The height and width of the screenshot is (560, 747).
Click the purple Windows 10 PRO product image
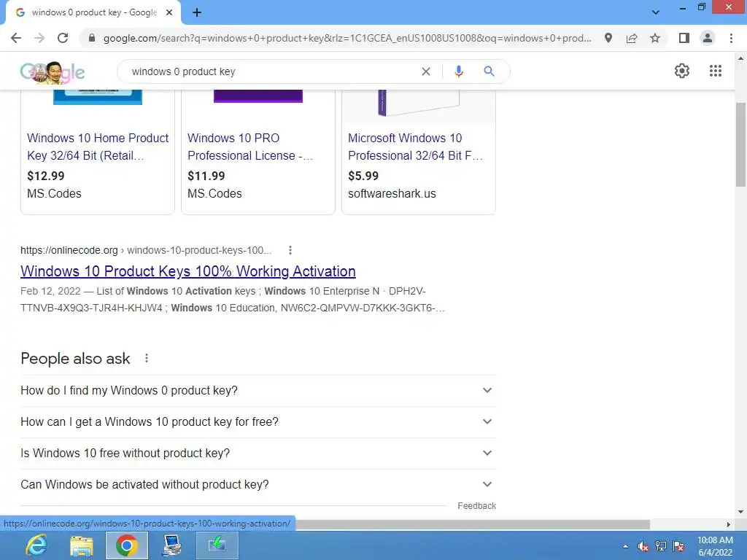pos(258,96)
